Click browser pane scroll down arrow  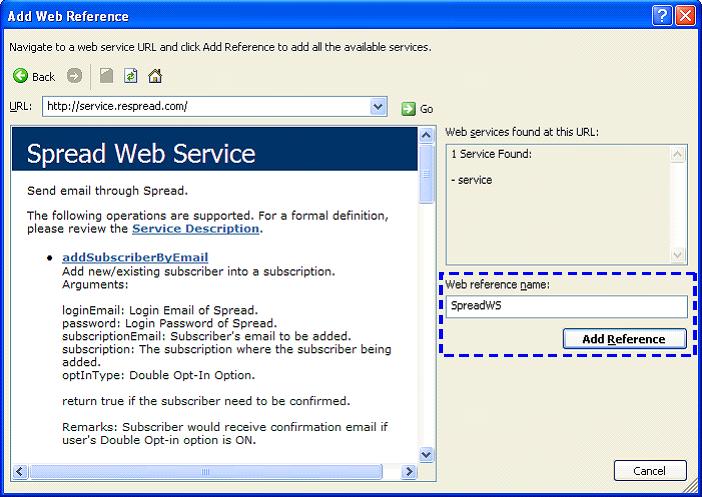[426, 455]
